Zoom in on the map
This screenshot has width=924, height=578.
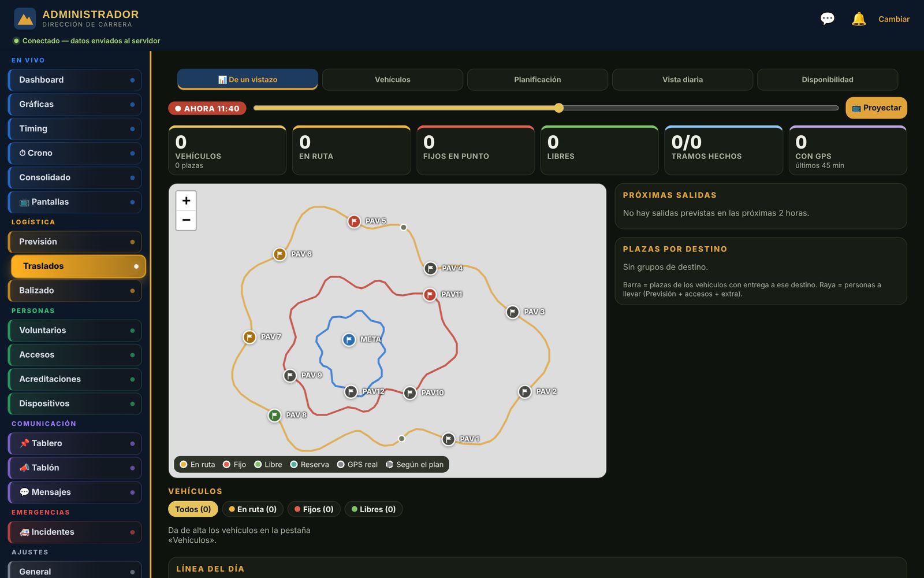[x=186, y=201]
